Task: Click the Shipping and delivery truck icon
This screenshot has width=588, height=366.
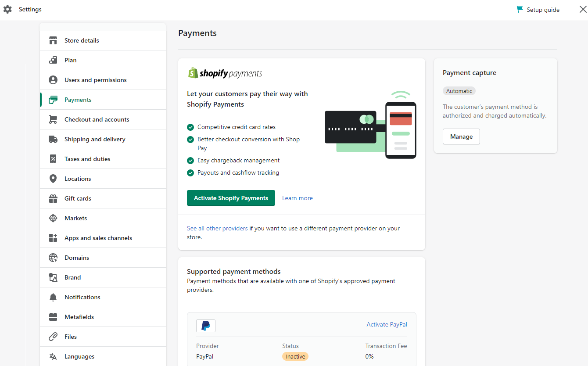Action: [x=53, y=139]
